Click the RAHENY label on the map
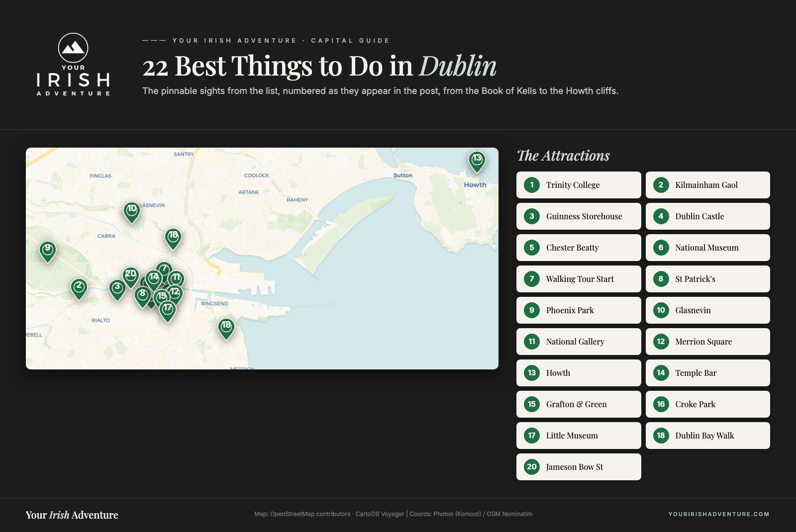Screen dimensions: 796x532 [x=298, y=199]
